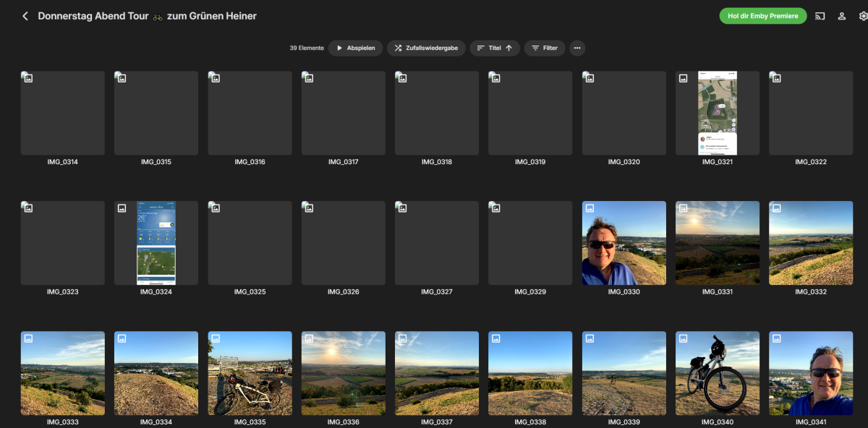
Task: Select the empty IMG_0319 placeholder tile
Action: 530,113
